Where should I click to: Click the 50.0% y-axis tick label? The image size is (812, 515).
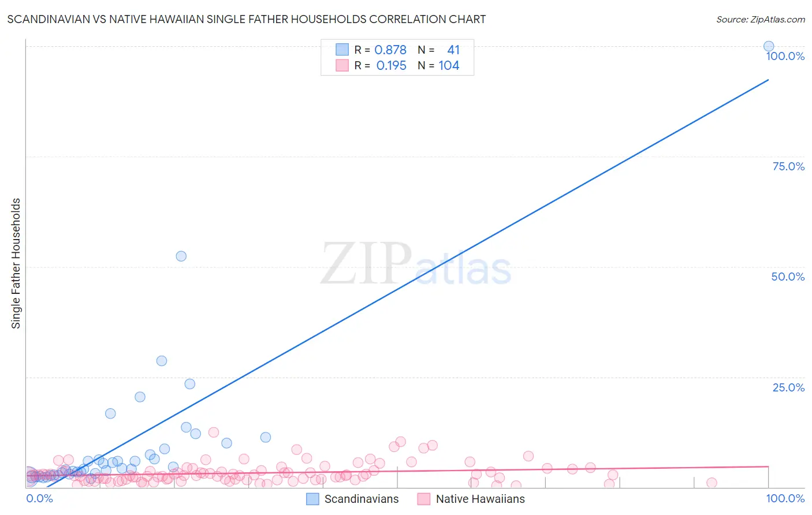[788, 277]
